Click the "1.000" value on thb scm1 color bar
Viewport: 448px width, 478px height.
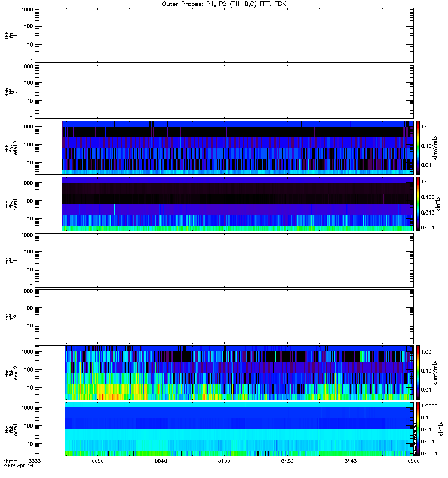428,182
